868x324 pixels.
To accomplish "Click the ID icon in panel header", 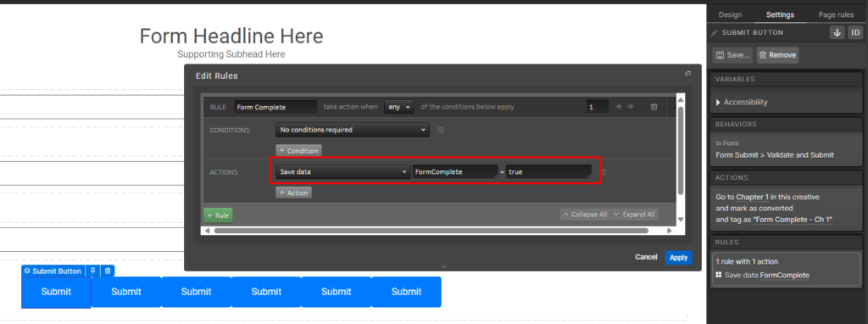I will point(854,33).
